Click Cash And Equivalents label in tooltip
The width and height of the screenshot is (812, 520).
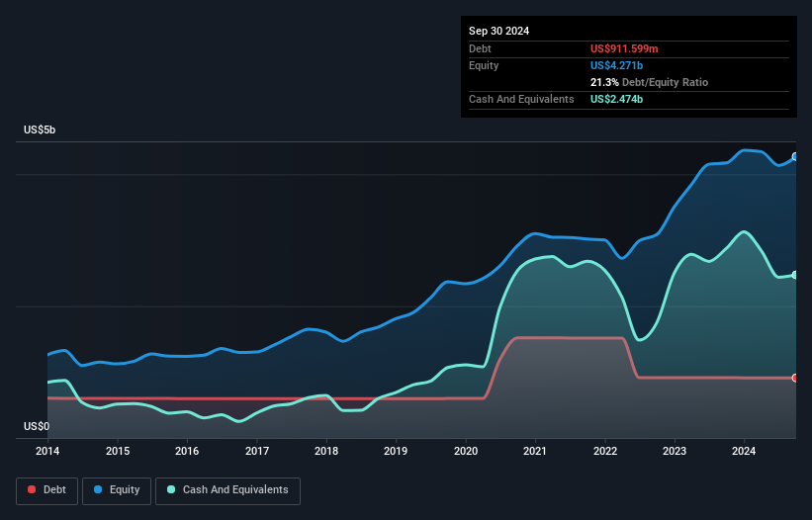coord(521,99)
